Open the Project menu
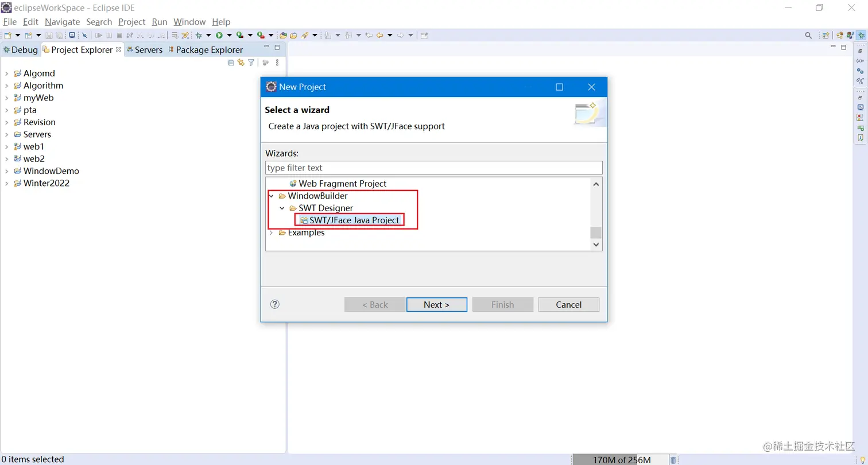Screen dimensions: 868x465 [131, 22]
